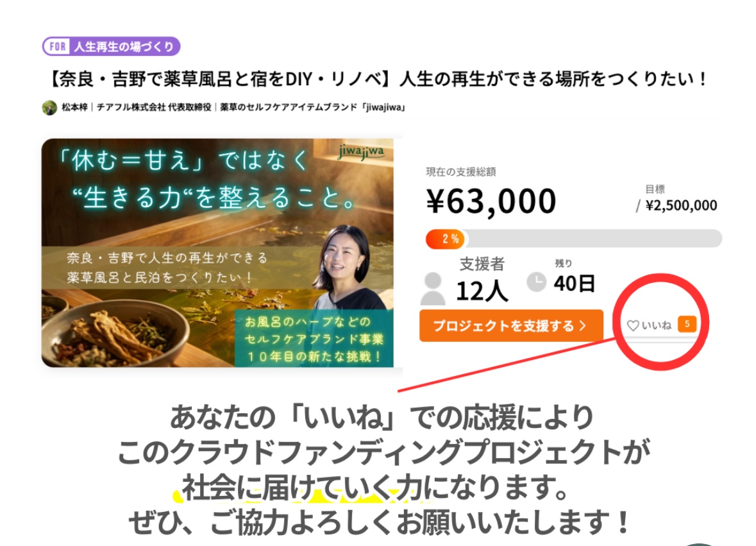Open the orange like count badge showing 5

(687, 324)
